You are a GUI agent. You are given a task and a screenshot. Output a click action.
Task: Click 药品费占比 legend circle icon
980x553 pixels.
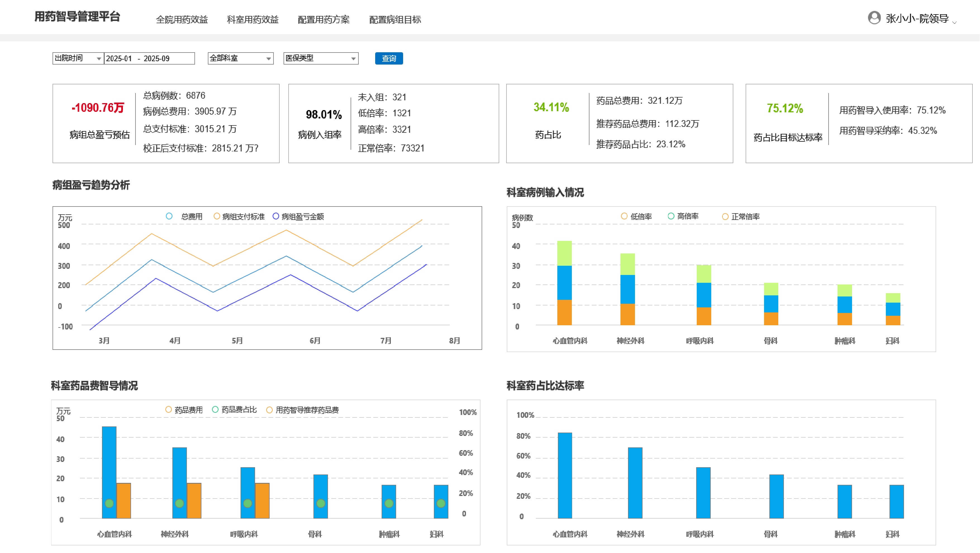(x=215, y=410)
